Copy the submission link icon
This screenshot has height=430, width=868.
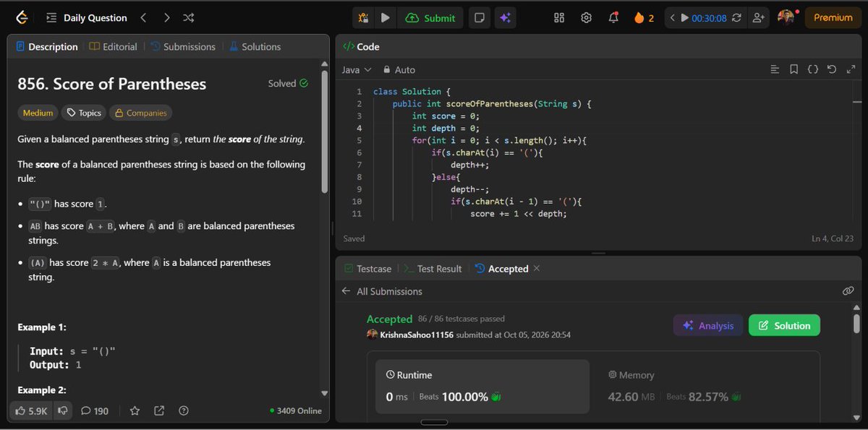click(x=848, y=291)
